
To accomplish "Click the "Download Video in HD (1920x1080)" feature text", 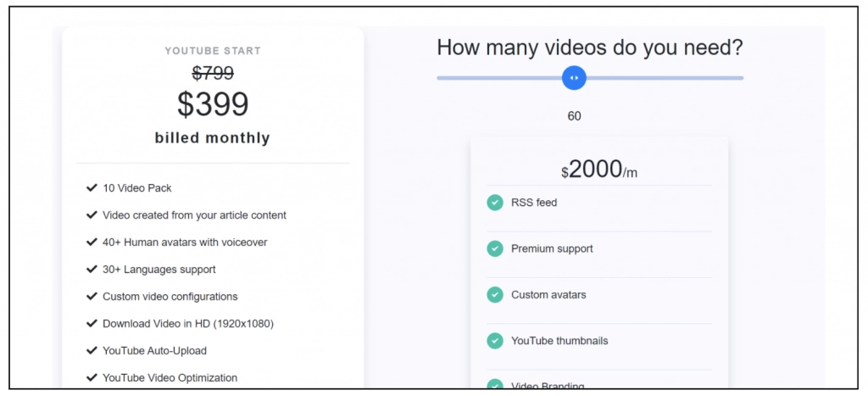I will pyautogui.click(x=187, y=324).
